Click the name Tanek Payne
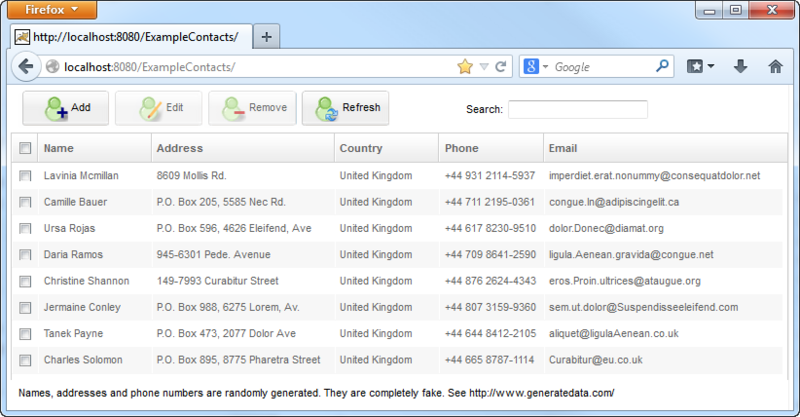The width and height of the screenshot is (800, 417). coord(73,333)
